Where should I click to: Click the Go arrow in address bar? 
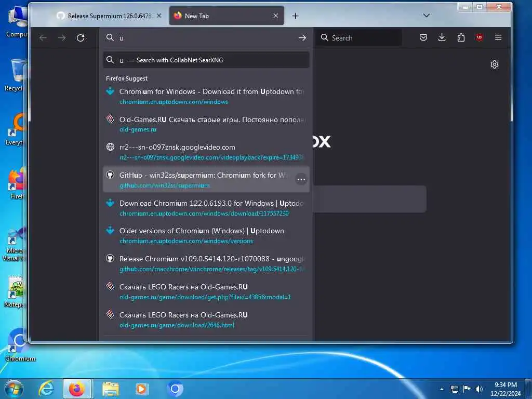(302, 37)
